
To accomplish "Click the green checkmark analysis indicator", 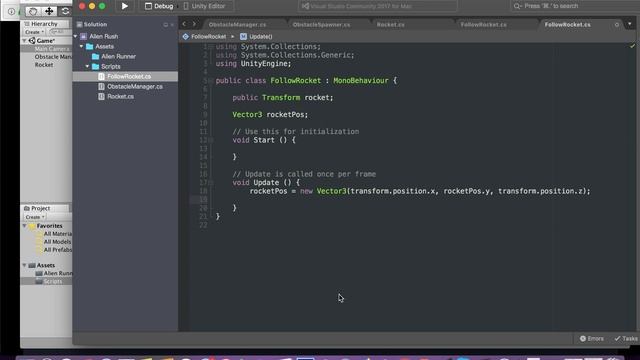I will pos(632,46).
